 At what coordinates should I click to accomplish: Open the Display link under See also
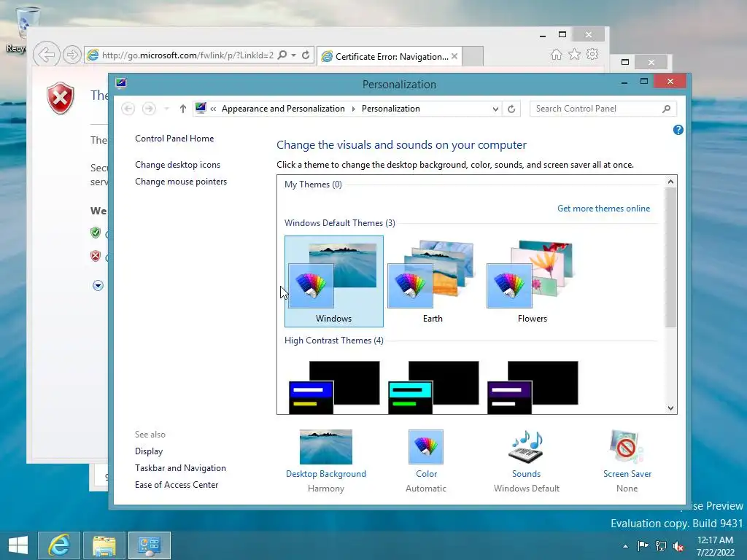149,451
